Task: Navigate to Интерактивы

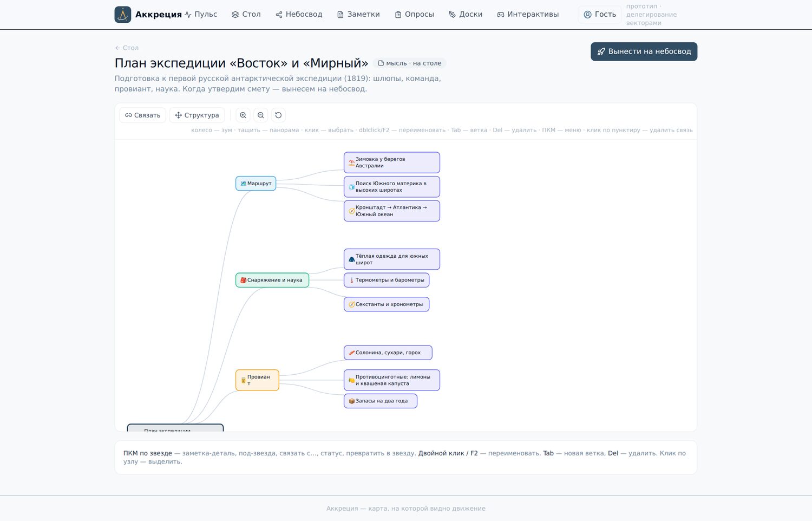Action: 528,15
